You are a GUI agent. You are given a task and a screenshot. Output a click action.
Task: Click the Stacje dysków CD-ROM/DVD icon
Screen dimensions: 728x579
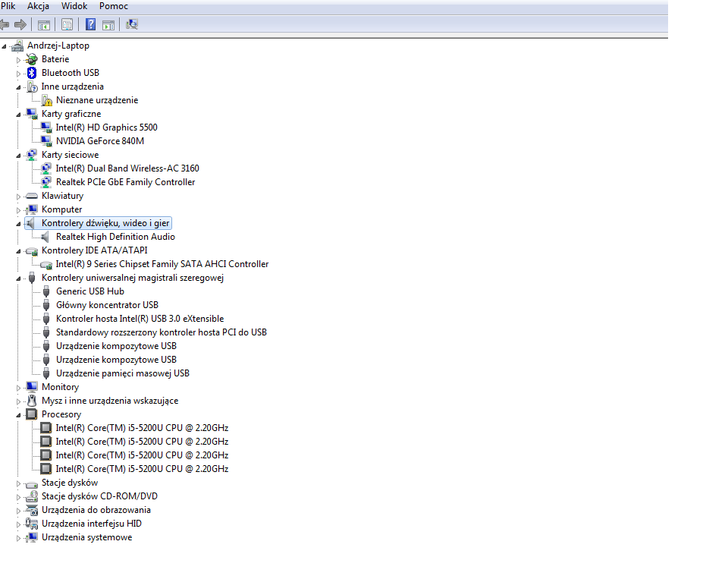[x=32, y=496]
